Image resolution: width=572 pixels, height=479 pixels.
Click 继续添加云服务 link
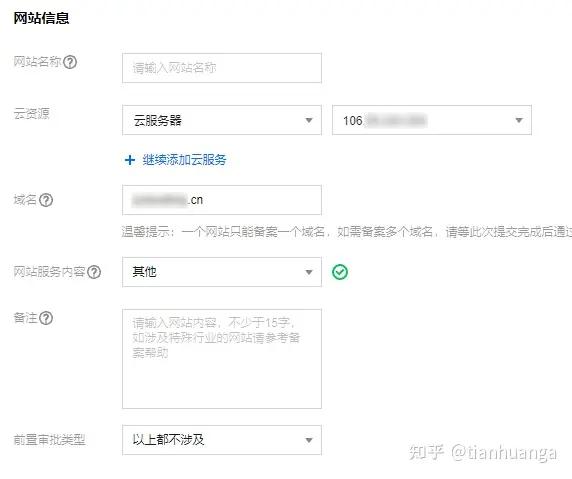[x=184, y=160]
